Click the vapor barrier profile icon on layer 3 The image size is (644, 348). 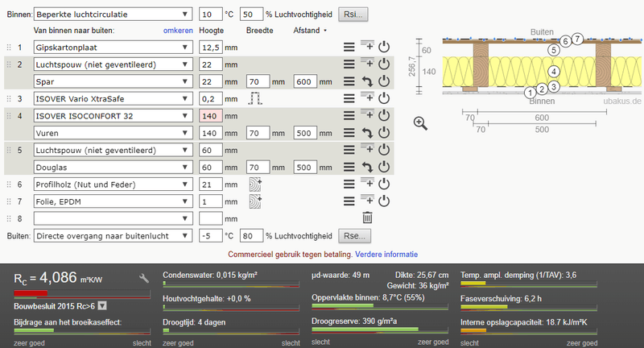[x=255, y=98]
